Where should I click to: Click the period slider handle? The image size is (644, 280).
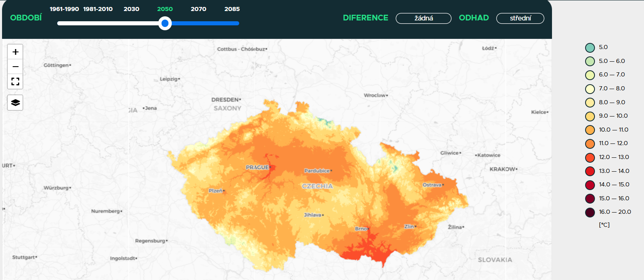tap(165, 23)
